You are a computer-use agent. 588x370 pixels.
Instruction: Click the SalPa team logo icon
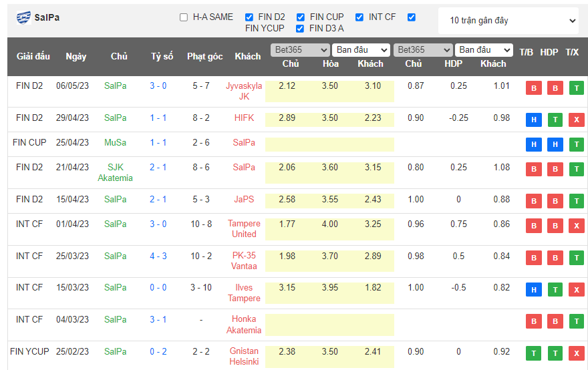click(x=23, y=18)
